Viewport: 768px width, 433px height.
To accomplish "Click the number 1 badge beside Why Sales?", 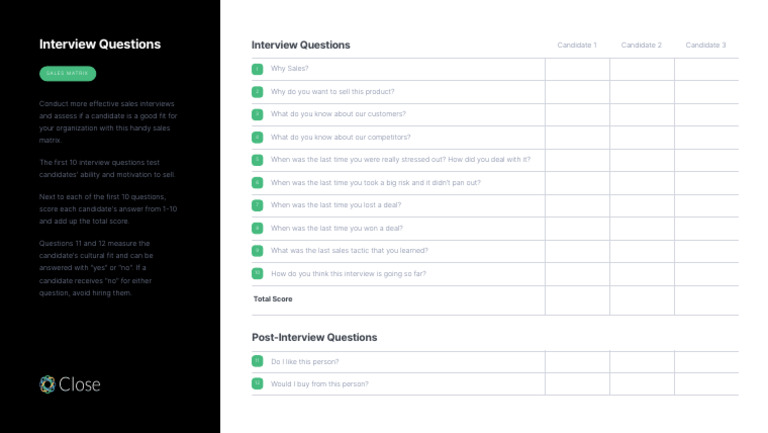I will [257, 69].
